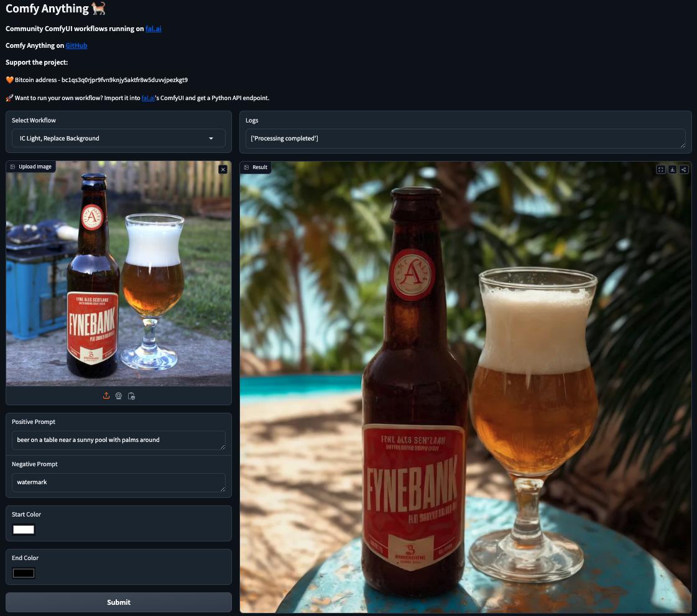Focus the Positive Prompt text field
This screenshot has height=616, width=697.
pos(119,440)
